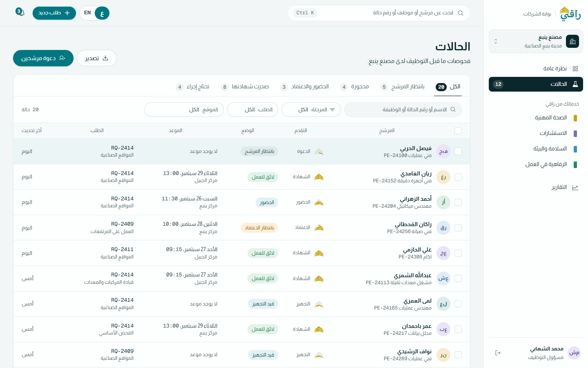Open نظرة عامة overview in sidebar
The image size is (588, 368).
point(536,69)
